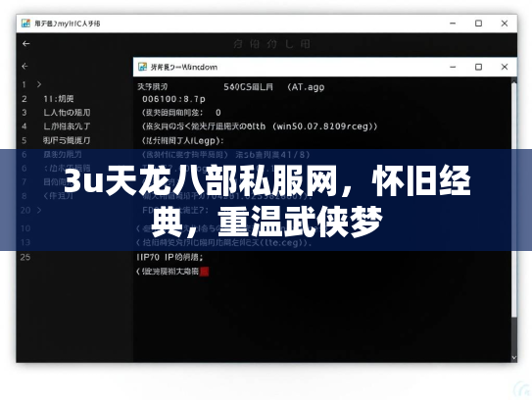This screenshot has height=400, width=532.
Task: Click the line beginning with "IIP70 IP"
Action: tap(169, 258)
